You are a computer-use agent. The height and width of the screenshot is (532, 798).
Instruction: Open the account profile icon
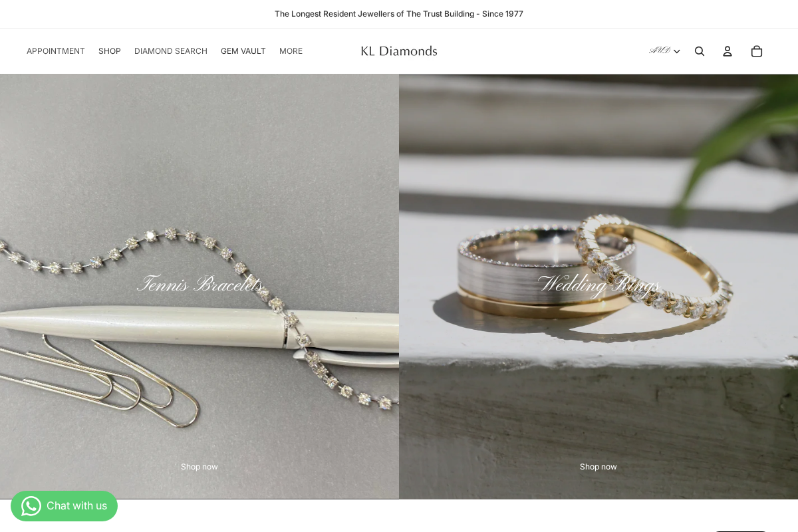tap(728, 51)
